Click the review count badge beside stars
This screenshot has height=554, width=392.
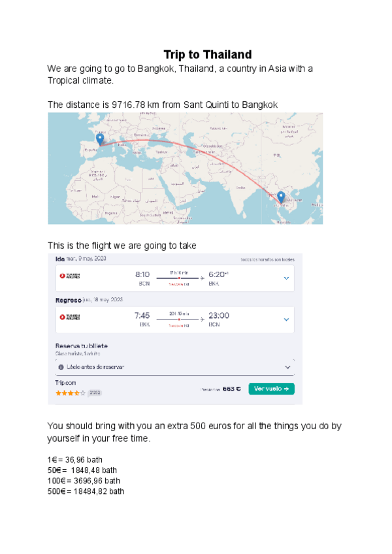tap(95, 393)
